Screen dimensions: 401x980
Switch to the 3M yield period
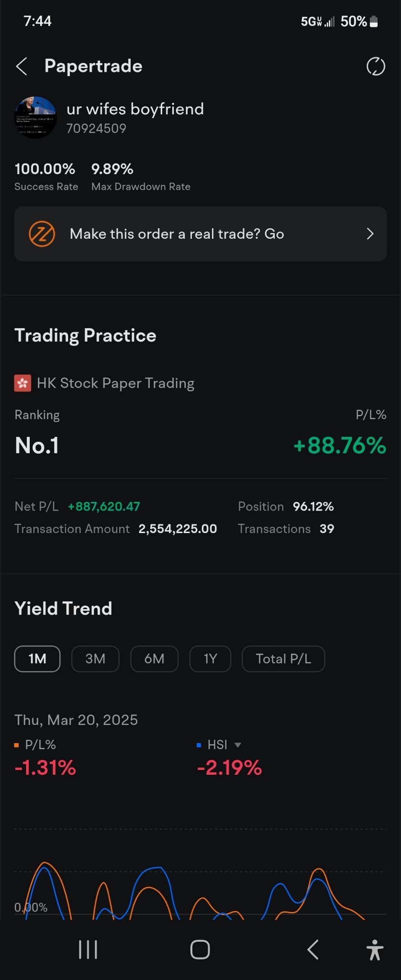[x=95, y=659]
